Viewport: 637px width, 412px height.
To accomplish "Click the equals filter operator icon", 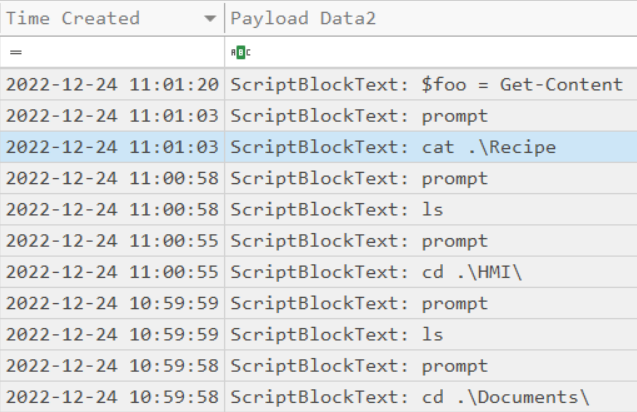I will (x=16, y=52).
